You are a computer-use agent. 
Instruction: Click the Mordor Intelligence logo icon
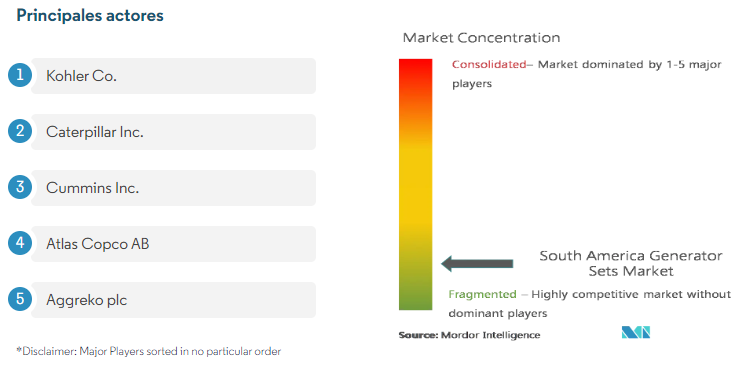pos(635,332)
